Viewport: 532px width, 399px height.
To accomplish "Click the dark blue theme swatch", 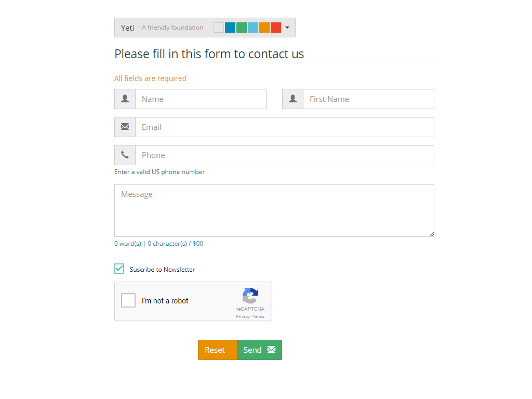I will tap(230, 28).
